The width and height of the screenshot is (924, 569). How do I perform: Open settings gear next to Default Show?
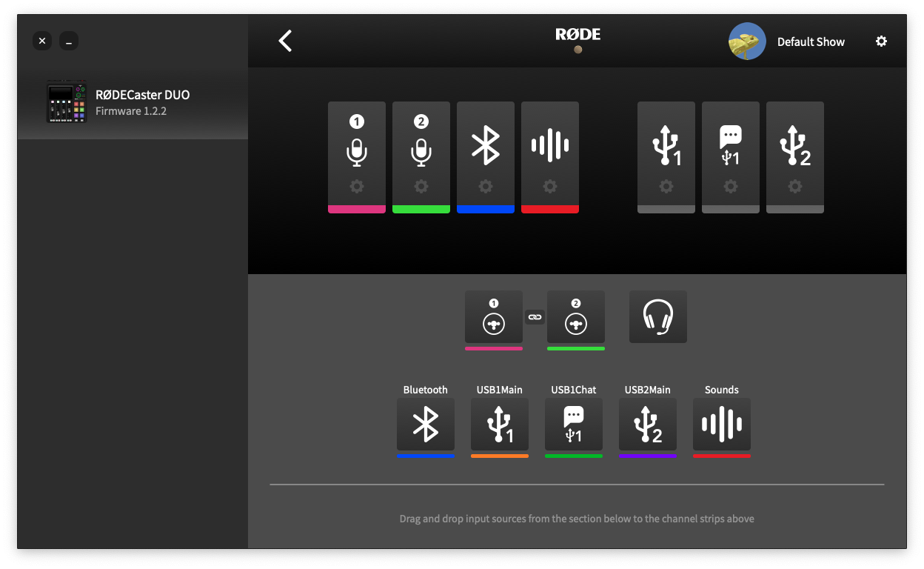(881, 41)
